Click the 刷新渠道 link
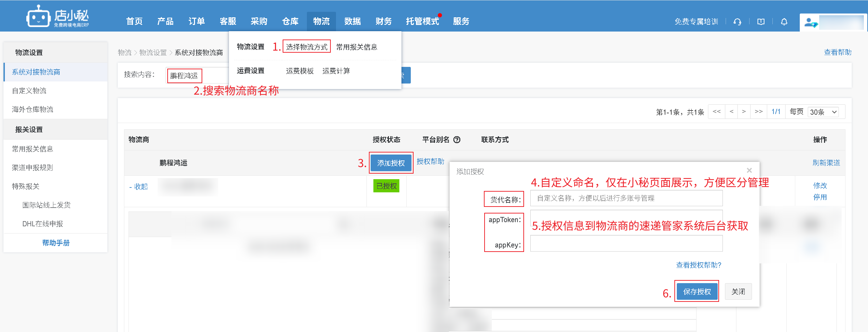The width and height of the screenshot is (868, 332). point(826,163)
